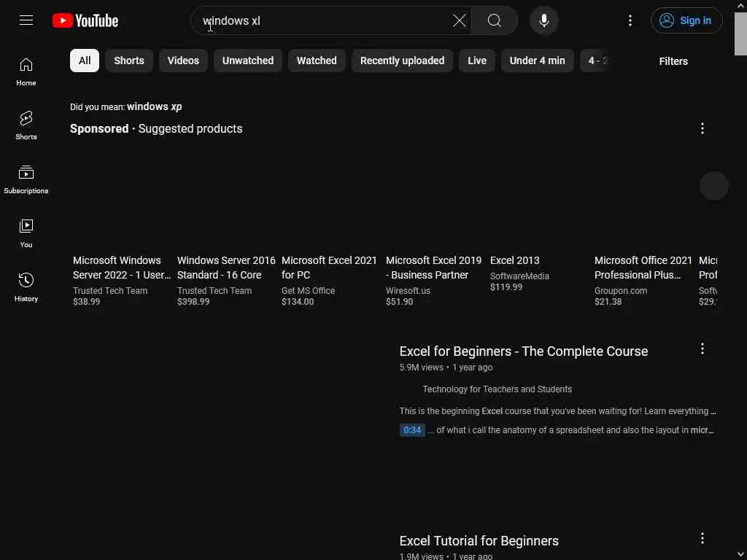Open options menu for Excel for Beginners video
Screen dimensions: 747x560
click(702, 349)
